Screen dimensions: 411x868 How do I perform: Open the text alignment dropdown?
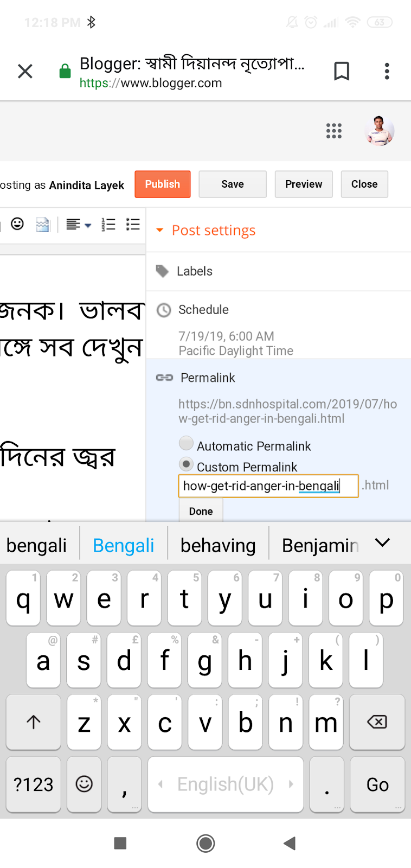pos(79,225)
